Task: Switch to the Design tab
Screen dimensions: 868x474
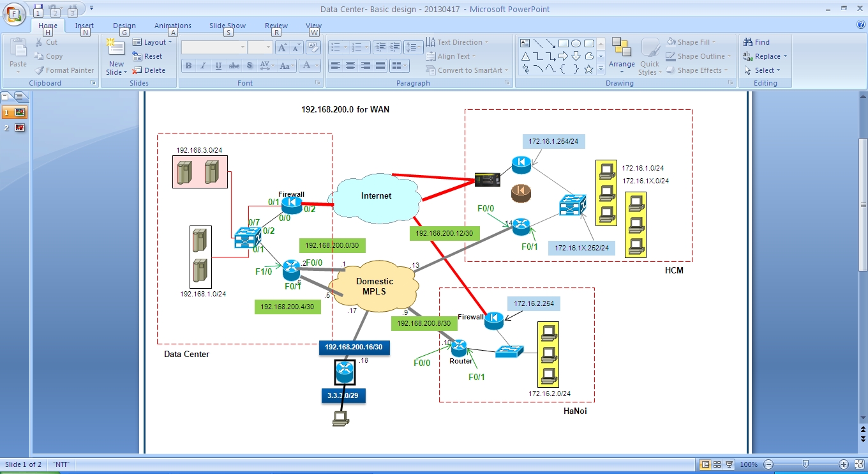Action: pyautogui.click(x=124, y=26)
